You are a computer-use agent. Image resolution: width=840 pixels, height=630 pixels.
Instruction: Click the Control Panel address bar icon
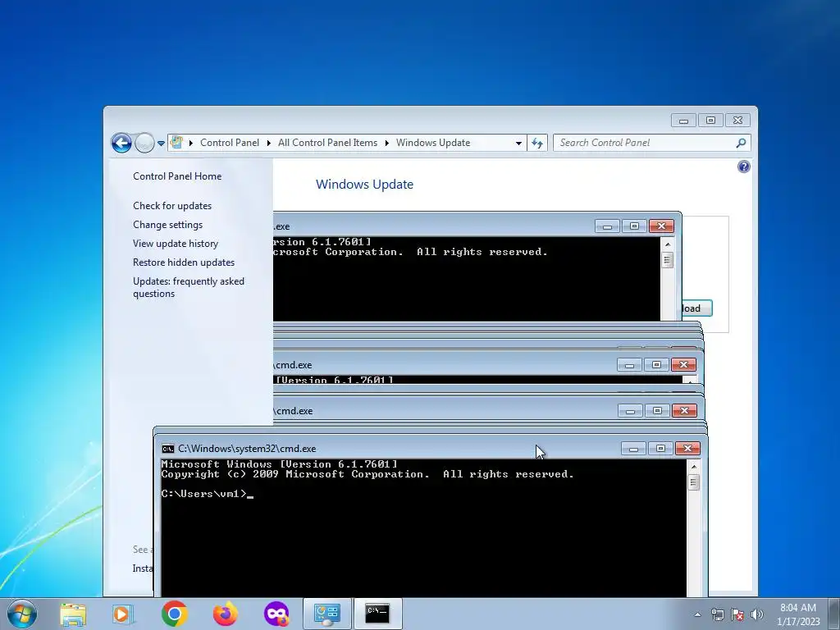click(176, 143)
